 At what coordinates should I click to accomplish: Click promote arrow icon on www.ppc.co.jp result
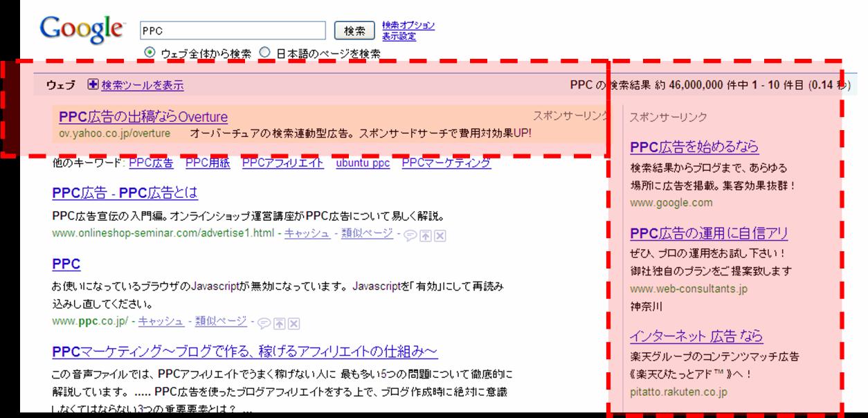coord(280,323)
